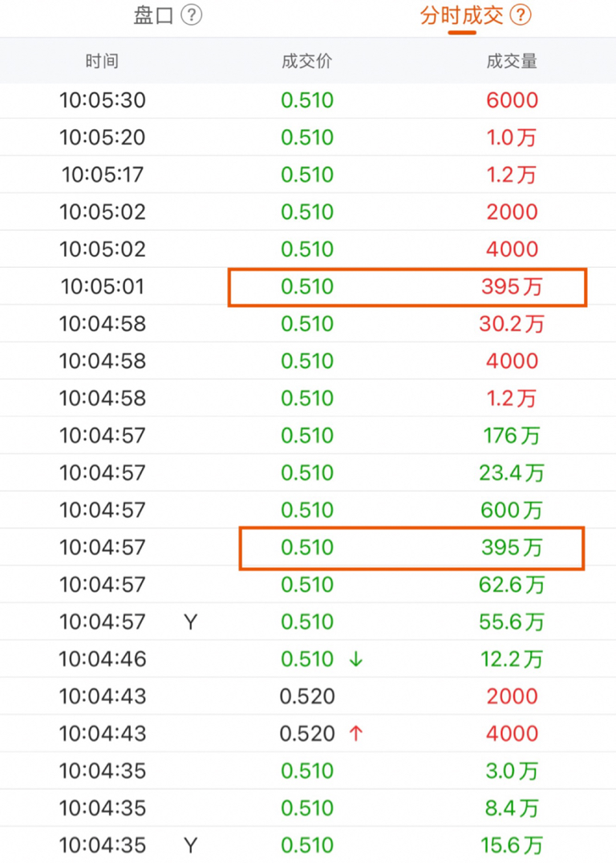Click the 600万 volume entry
This screenshot has width=616, height=863.
pos(511,510)
